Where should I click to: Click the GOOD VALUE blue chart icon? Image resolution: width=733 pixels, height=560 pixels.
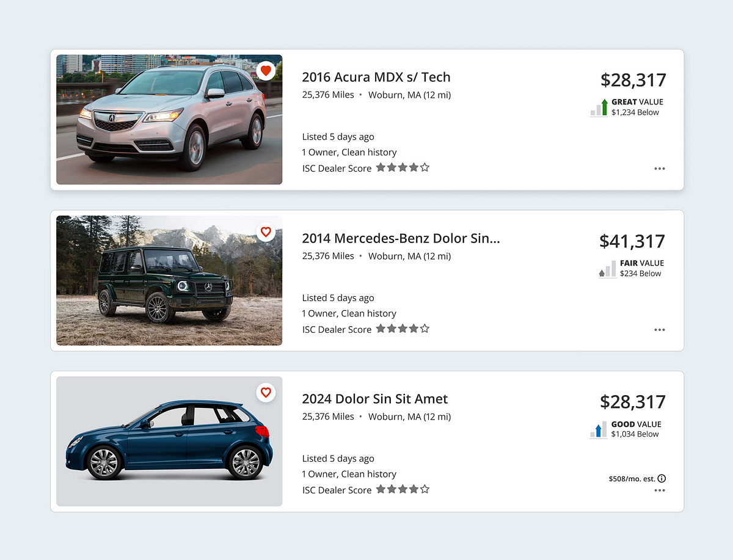[x=597, y=429]
